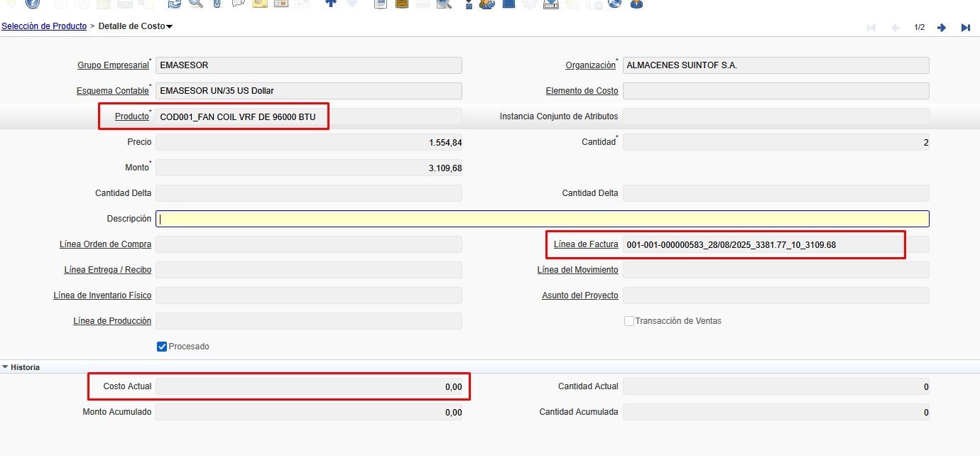Open the Detalle de Costo dropdown arrow
This screenshot has height=456, width=980.
pyautogui.click(x=170, y=27)
